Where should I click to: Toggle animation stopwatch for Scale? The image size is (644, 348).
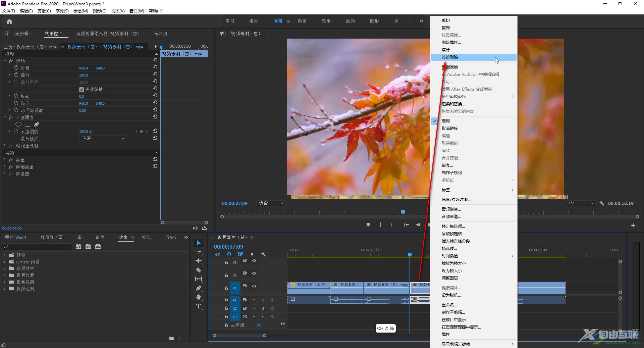click(x=16, y=75)
